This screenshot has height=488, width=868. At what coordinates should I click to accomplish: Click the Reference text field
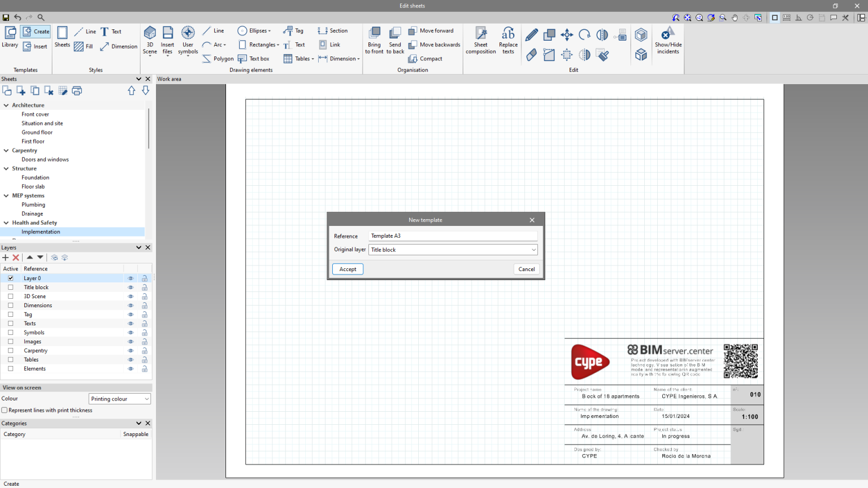coord(453,236)
